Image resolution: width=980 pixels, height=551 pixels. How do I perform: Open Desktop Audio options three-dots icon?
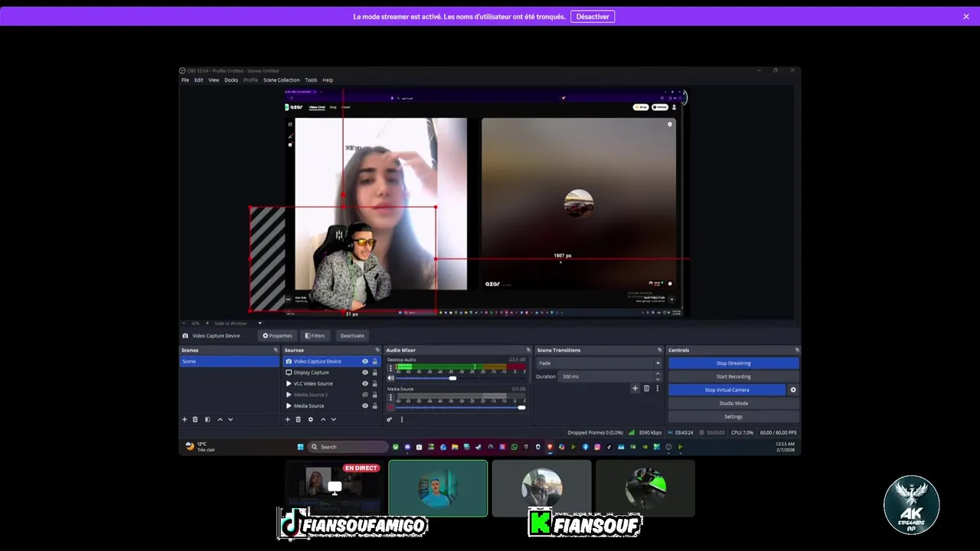[390, 368]
